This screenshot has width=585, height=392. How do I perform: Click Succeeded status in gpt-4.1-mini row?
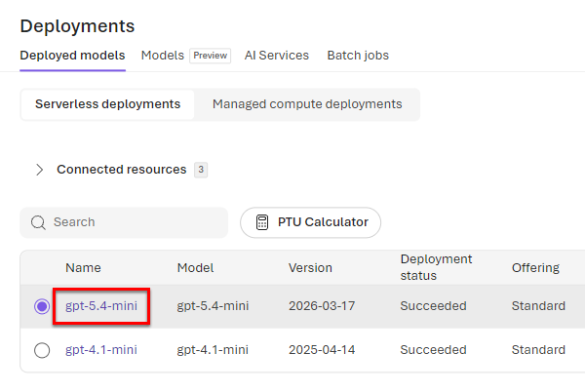point(433,350)
